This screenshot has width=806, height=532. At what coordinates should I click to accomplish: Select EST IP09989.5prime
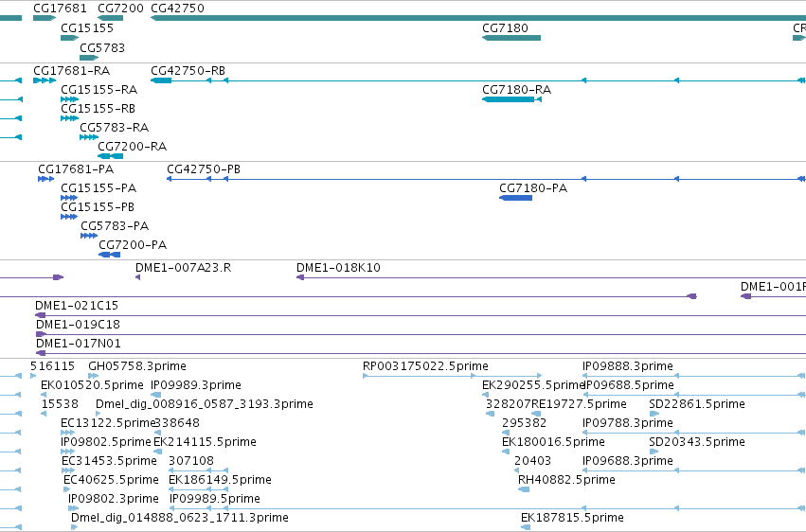(488, 509)
